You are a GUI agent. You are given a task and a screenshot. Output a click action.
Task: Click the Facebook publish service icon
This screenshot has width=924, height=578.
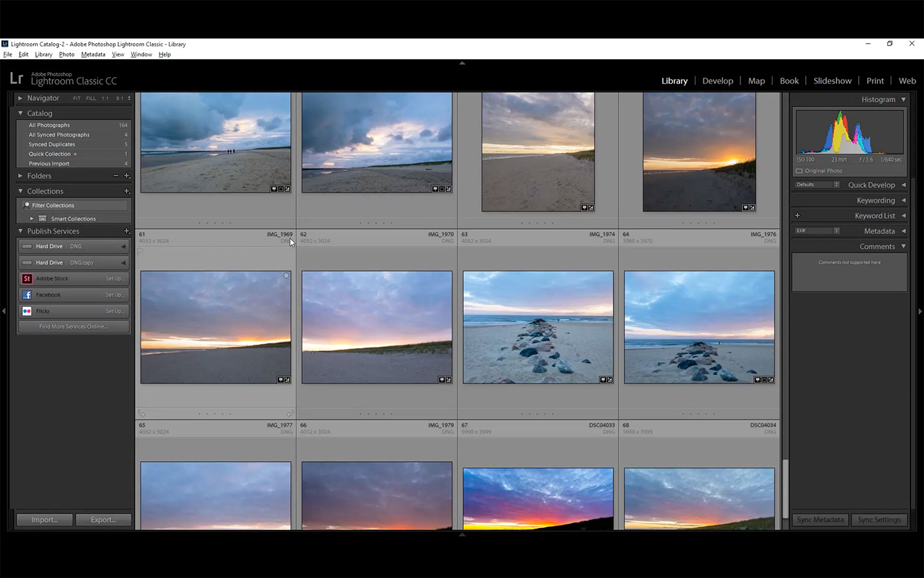[x=27, y=295]
